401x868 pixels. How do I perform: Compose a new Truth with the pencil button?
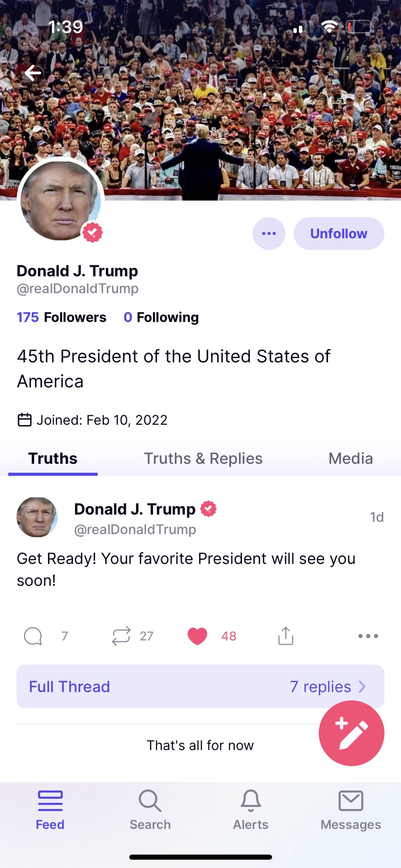tap(351, 733)
